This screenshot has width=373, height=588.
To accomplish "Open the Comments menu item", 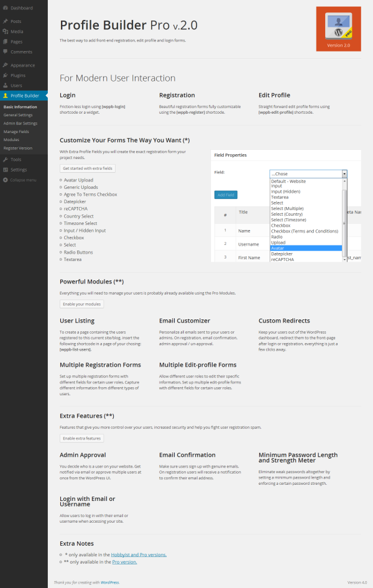I will (x=21, y=52).
